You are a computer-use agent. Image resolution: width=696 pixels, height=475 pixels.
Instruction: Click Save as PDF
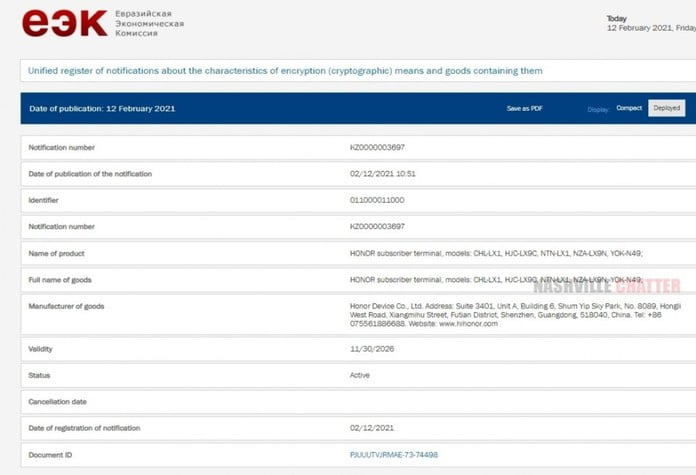point(525,108)
